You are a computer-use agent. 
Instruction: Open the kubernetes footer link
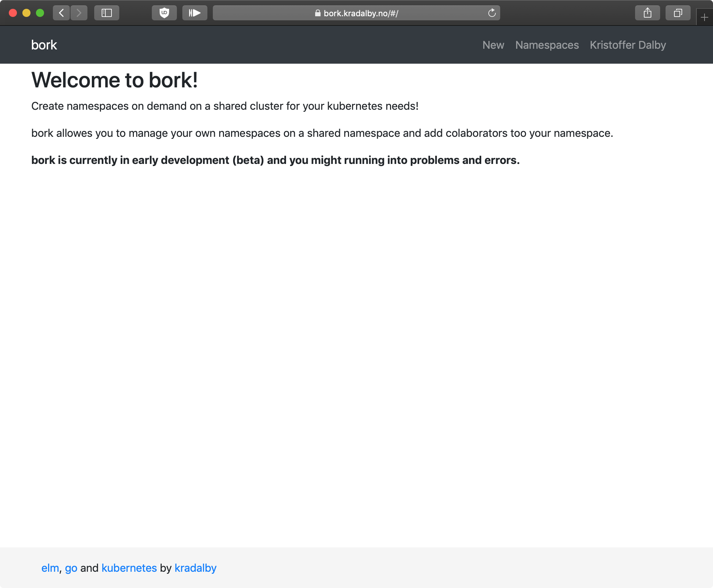tap(129, 568)
